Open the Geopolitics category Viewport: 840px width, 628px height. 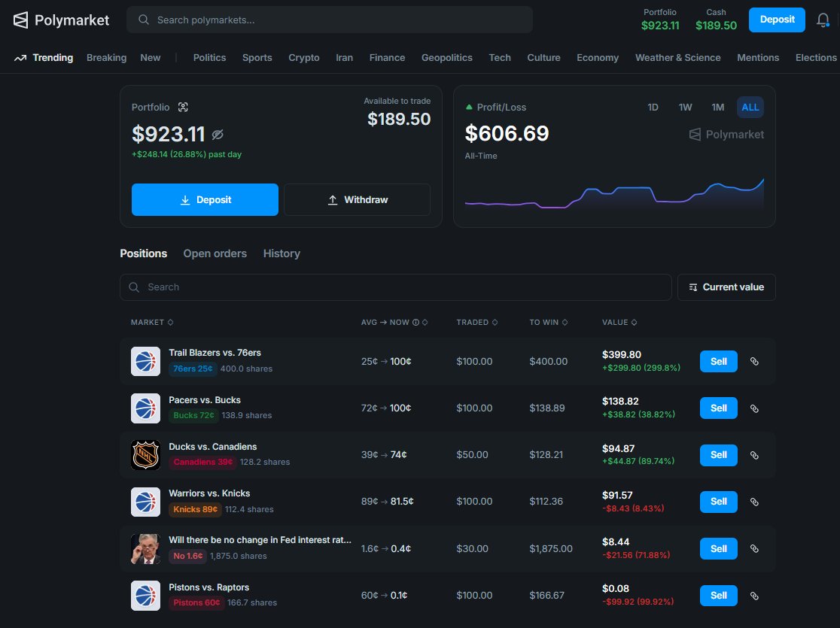coord(447,58)
